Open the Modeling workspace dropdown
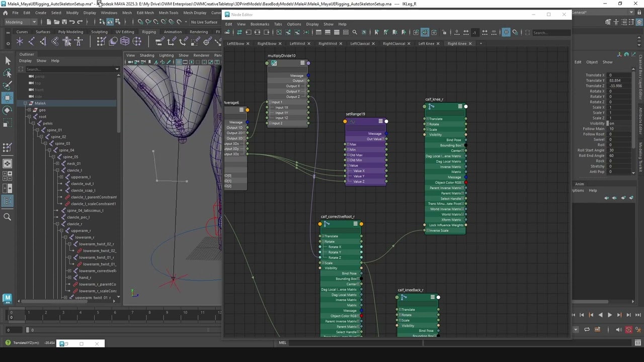 point(21,22)
